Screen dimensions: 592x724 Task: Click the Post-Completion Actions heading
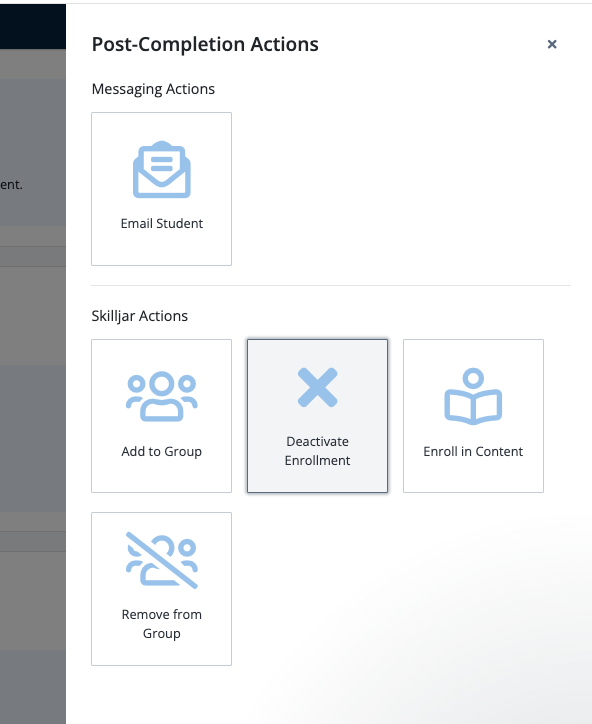[205, 44]
